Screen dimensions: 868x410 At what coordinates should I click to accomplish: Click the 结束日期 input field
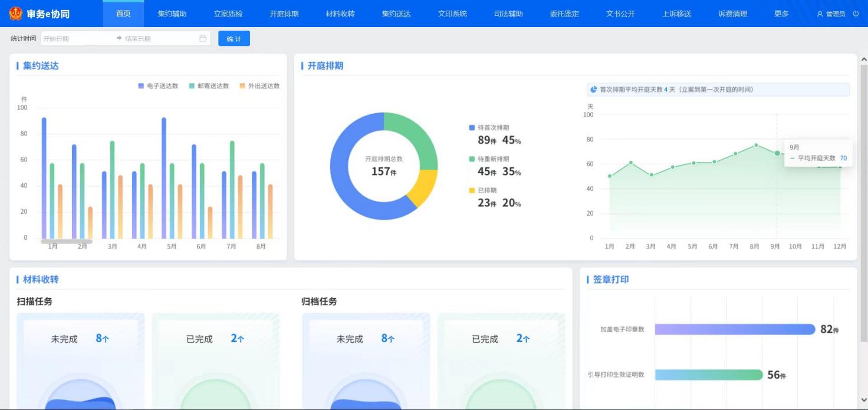click(159, 39)
